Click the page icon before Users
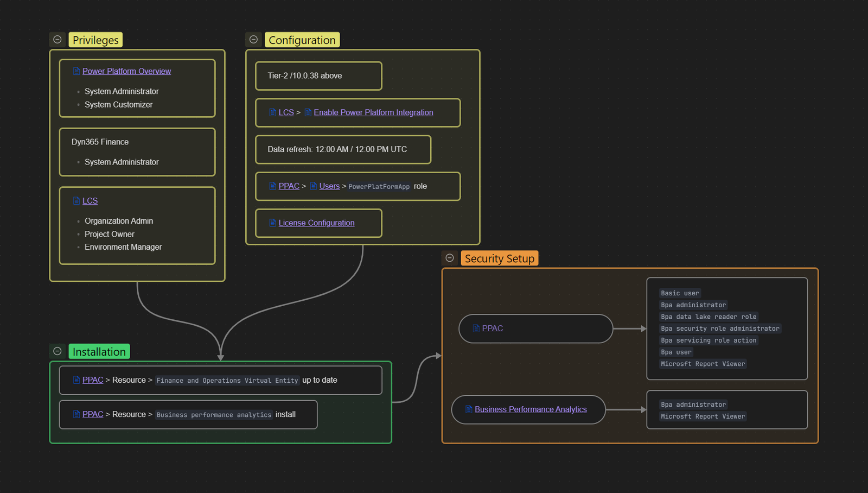The height and width of the screenshot is (493, 868). pos(314,186)
